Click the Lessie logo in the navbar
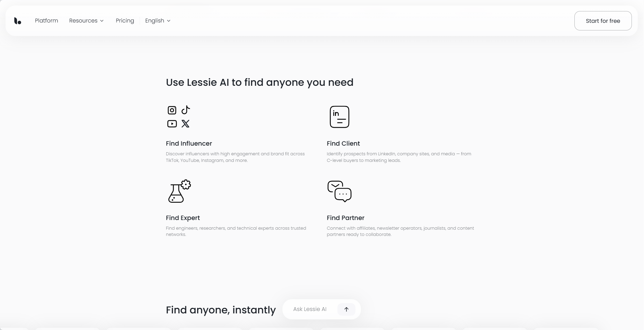644x330 pixels. (18, 21)
